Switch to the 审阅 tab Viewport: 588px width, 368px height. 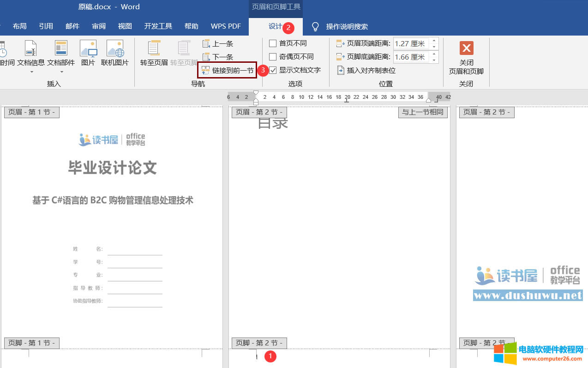coord(99,26)
